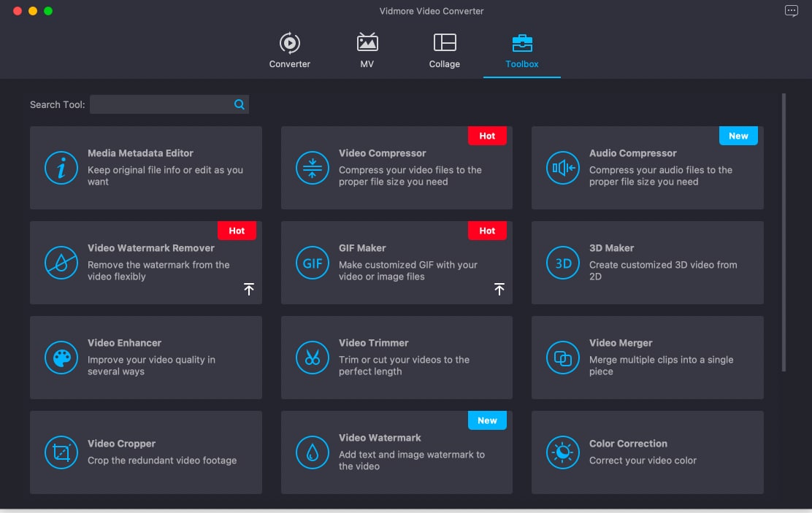Select the Color Correction sun icon
Image resolution: width=812 pixels, height=513 pixels.
tap(563, 452)
